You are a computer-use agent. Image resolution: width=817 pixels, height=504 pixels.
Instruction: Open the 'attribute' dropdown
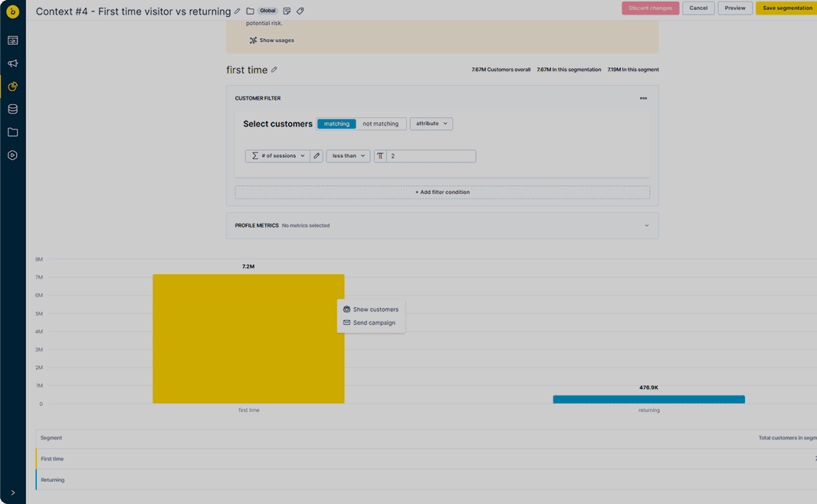click(x=431, y=124)
